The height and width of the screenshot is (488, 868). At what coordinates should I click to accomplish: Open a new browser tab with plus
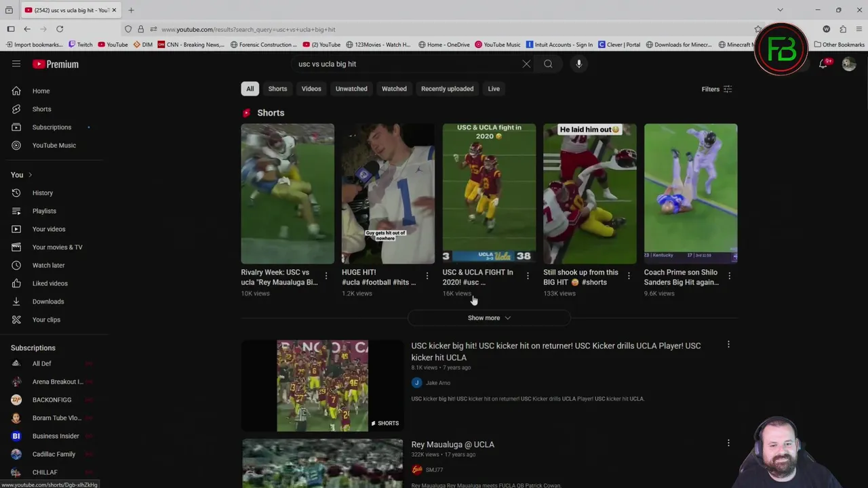pyautogui.click(x=131, y=10)
